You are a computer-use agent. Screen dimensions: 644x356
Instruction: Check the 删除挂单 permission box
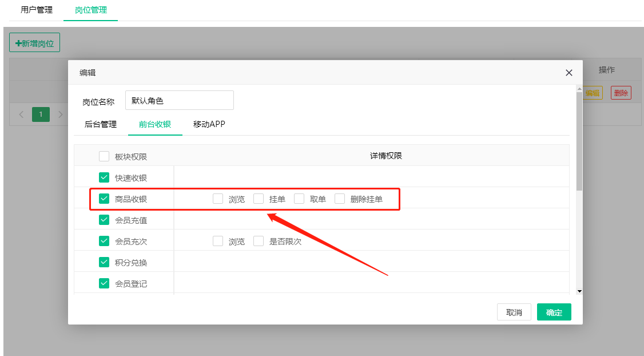pos(340,199)
